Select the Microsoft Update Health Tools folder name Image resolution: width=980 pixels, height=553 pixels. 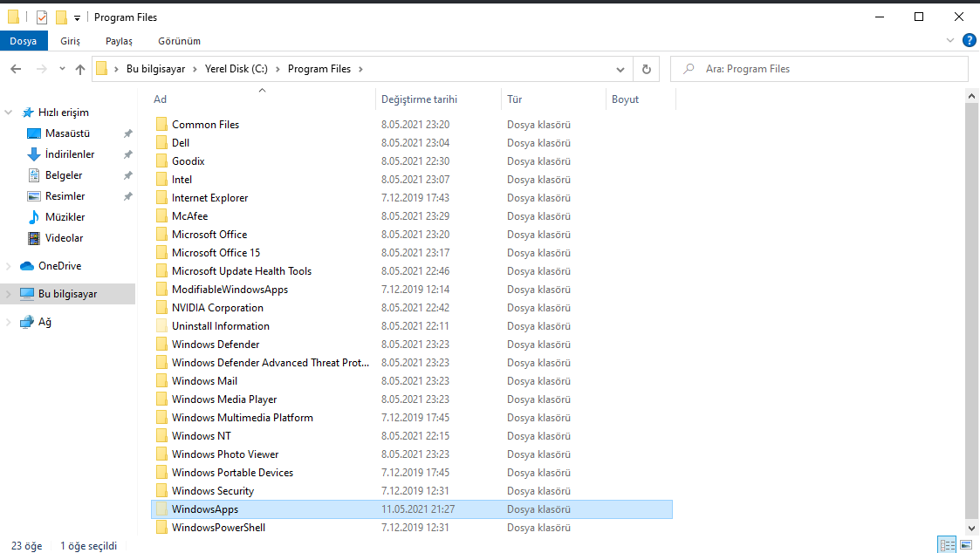(242, 271)
